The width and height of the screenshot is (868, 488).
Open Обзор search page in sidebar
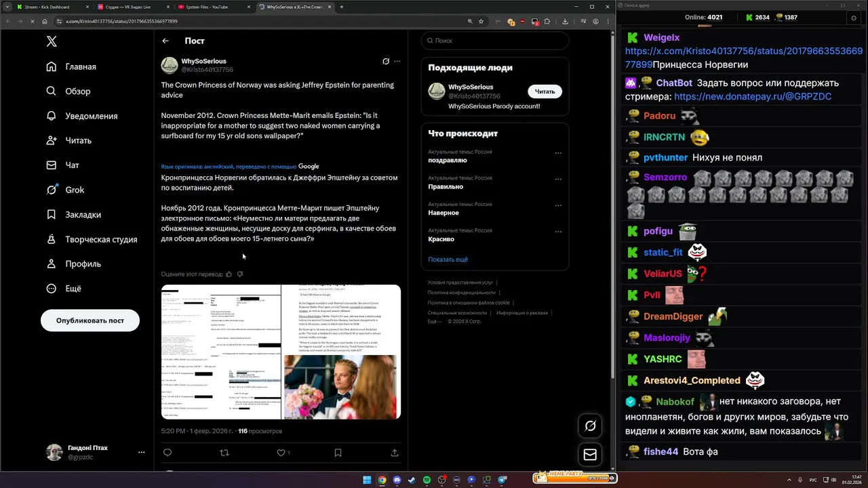point(68,91)
